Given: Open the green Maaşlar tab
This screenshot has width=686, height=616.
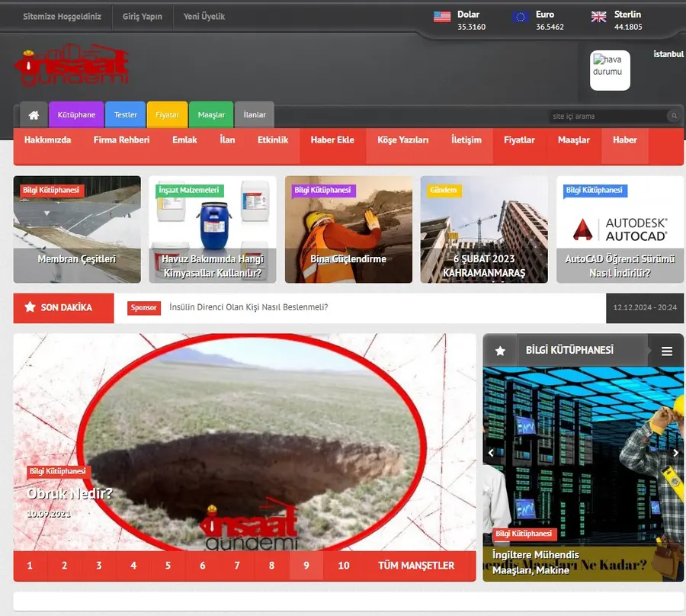Looking at the screenshot, I should pos(211,115).
